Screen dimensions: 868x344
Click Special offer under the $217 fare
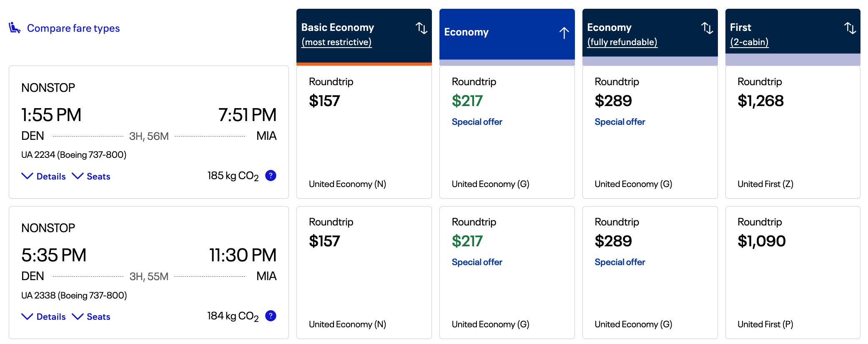point(477,121)
